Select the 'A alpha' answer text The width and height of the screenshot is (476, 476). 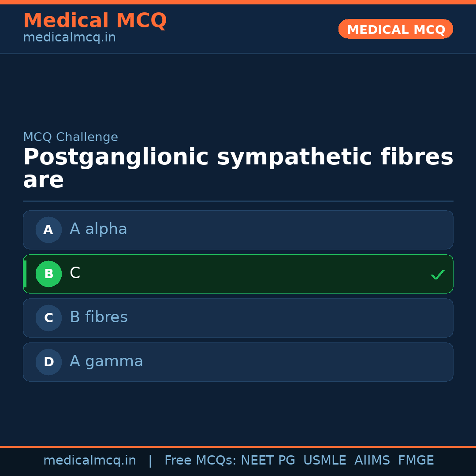(x=98, y=229)
